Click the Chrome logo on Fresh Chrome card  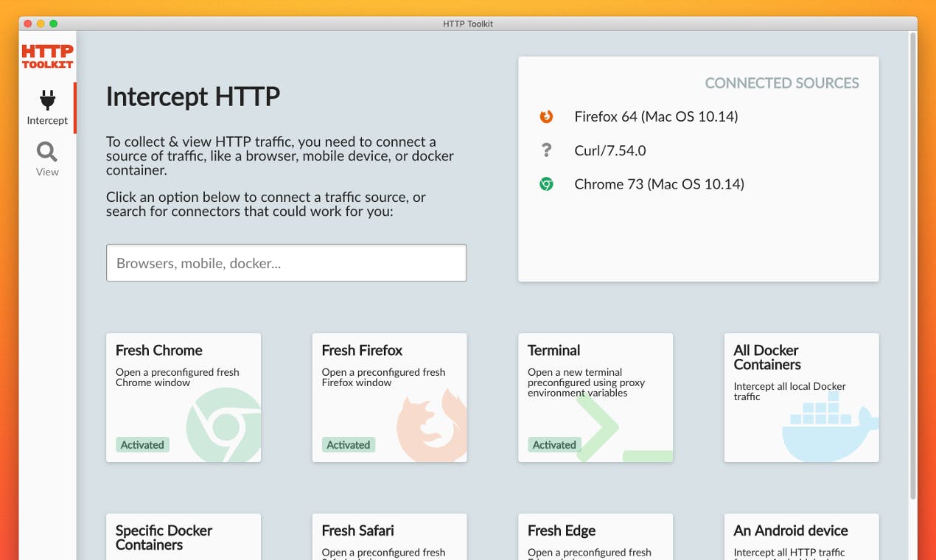[x=224, y=425]
